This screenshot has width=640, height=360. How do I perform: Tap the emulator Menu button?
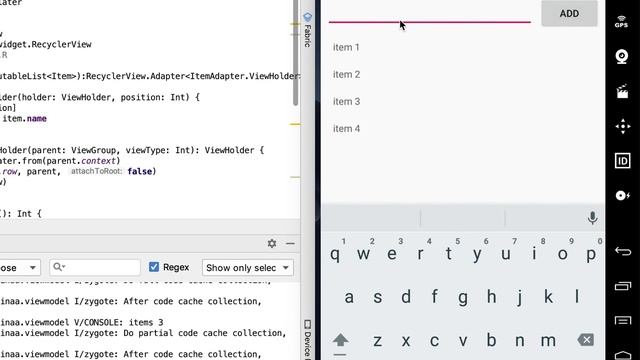[x=623, y=321]
